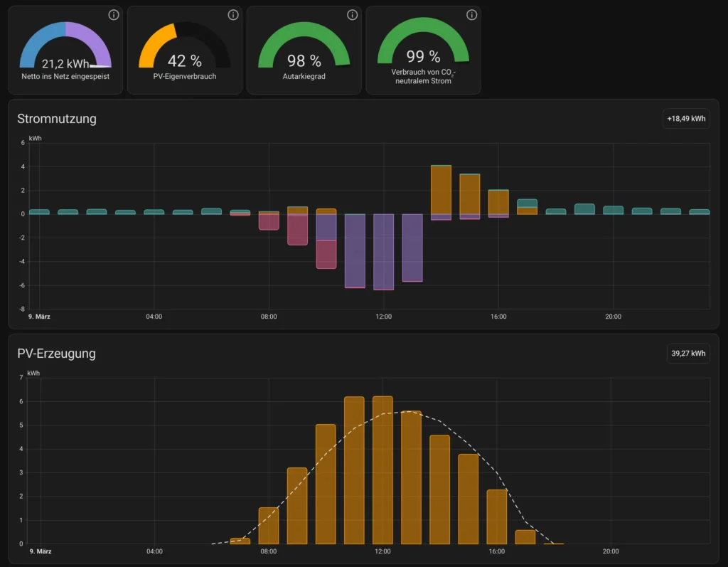Click the +18,49 kWh total badge
Image resolution: width=728 pixels, height=567 pixels.
pos(686,119)
